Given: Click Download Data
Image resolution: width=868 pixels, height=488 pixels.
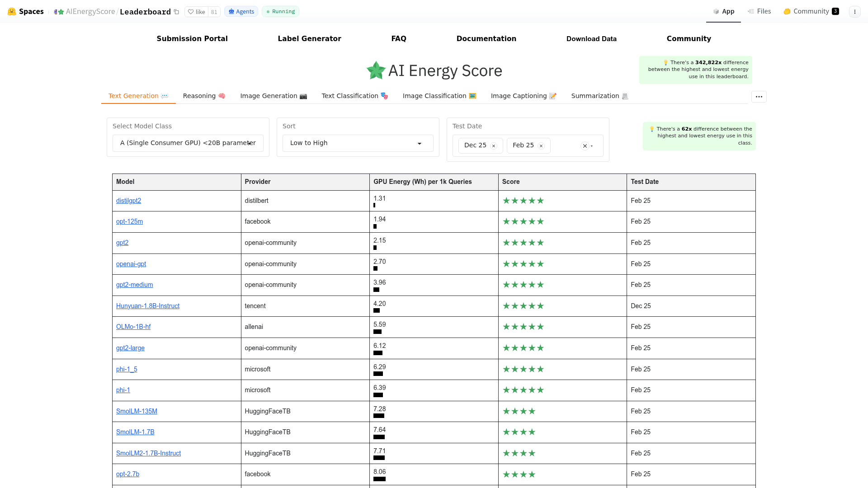Looking at the screenshot, I should (591, 39).
